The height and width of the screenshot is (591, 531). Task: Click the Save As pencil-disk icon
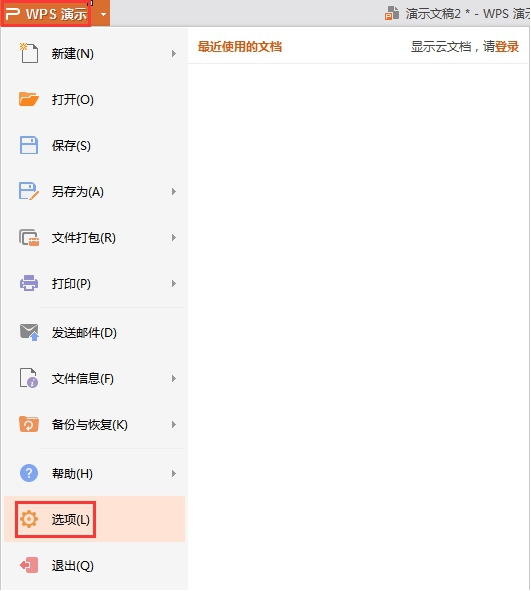click(29, 191)
